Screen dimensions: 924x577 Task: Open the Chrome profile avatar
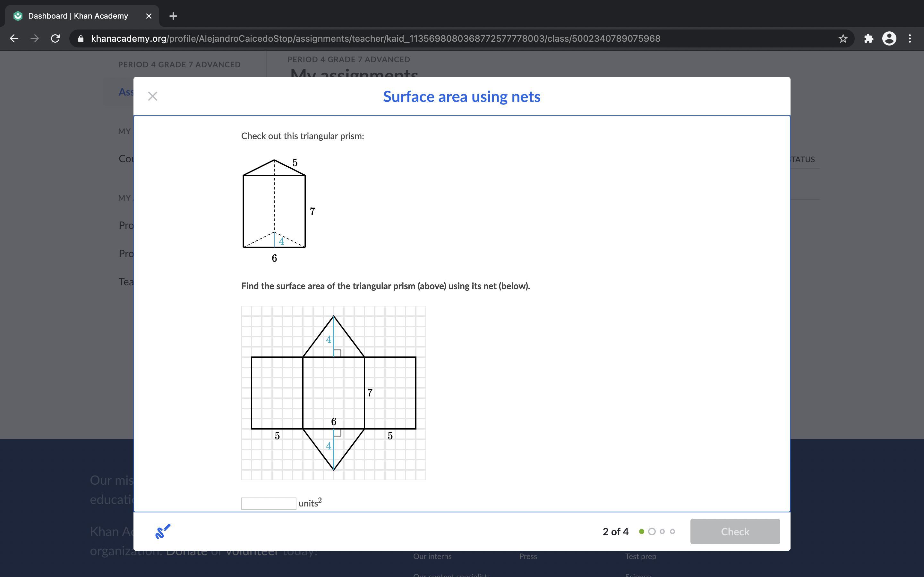889,38
